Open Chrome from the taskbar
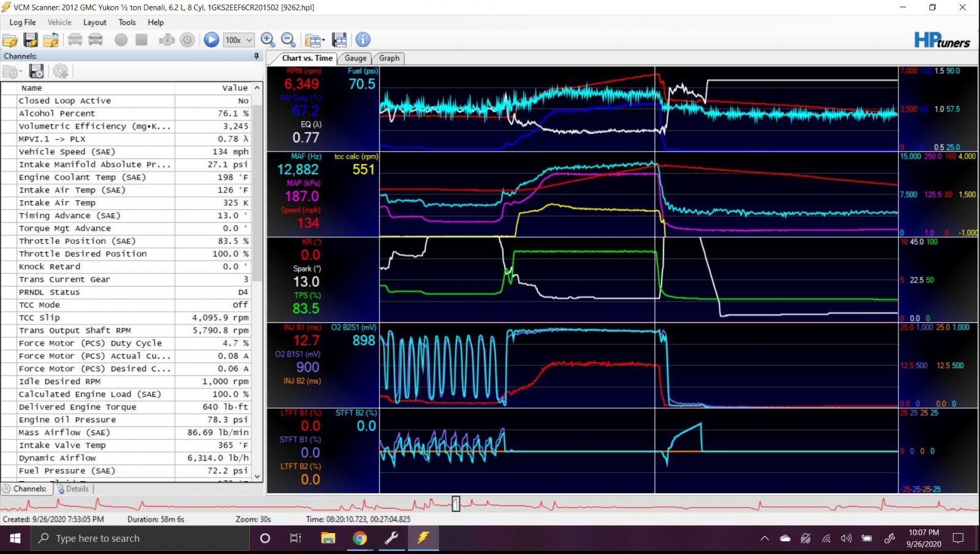The height and width of the screenshot is (554, 980). pos(360,539)
